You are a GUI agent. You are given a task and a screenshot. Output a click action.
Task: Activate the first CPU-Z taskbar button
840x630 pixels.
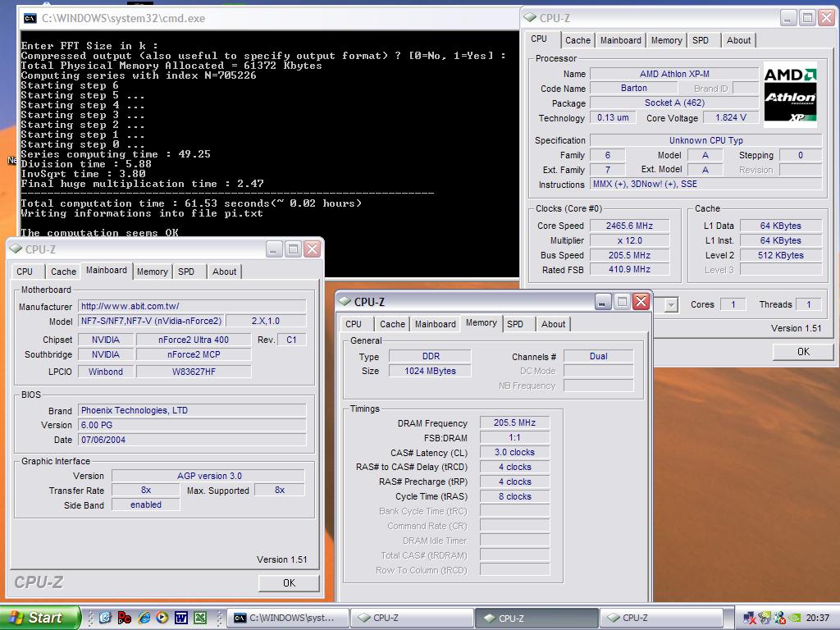point(412,619)
